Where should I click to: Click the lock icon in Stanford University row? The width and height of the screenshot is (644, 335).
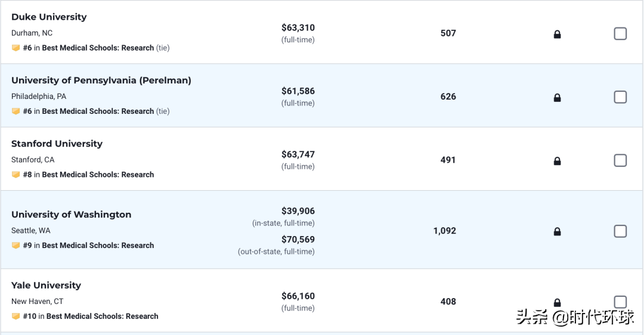click(x=558, y=161)
